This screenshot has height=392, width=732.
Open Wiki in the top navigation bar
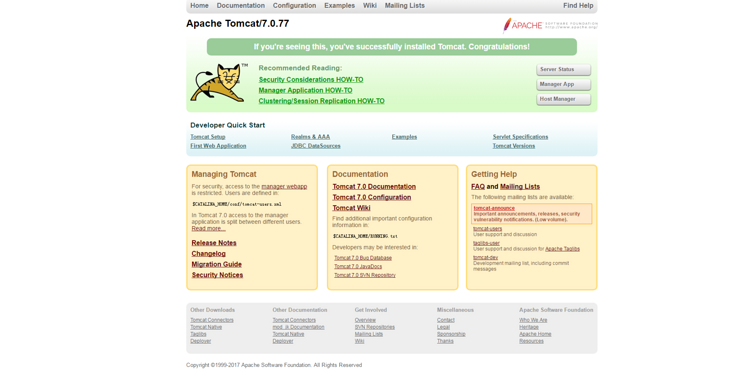370,6
